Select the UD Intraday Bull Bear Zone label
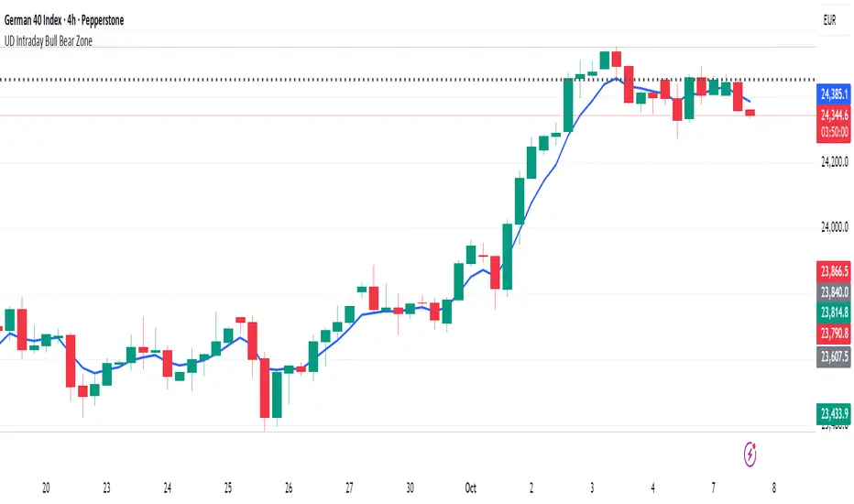854x504 pixels. click(53, 40)
